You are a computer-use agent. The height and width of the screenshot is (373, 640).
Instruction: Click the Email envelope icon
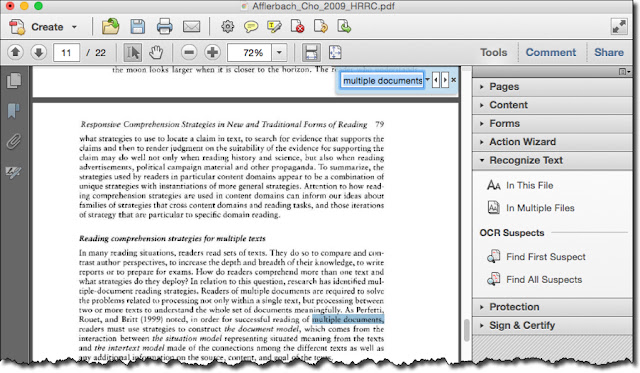click(x=191, y=27)
